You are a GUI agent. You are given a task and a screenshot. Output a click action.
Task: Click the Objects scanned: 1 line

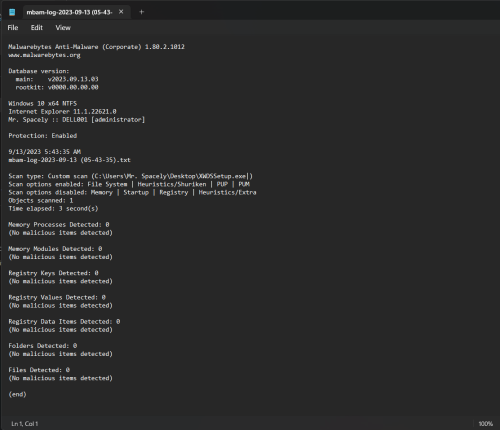click(41, 200)
